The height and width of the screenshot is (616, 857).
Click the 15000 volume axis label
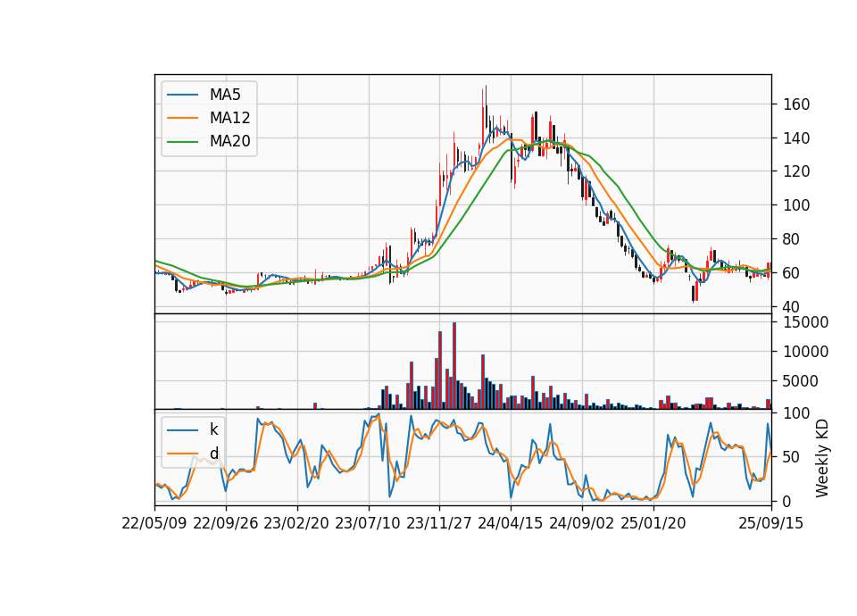(x=806, y=322)
